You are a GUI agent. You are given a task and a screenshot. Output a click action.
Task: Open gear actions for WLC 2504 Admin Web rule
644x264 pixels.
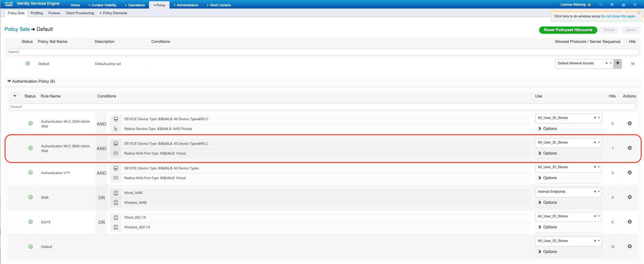[630, 123]
